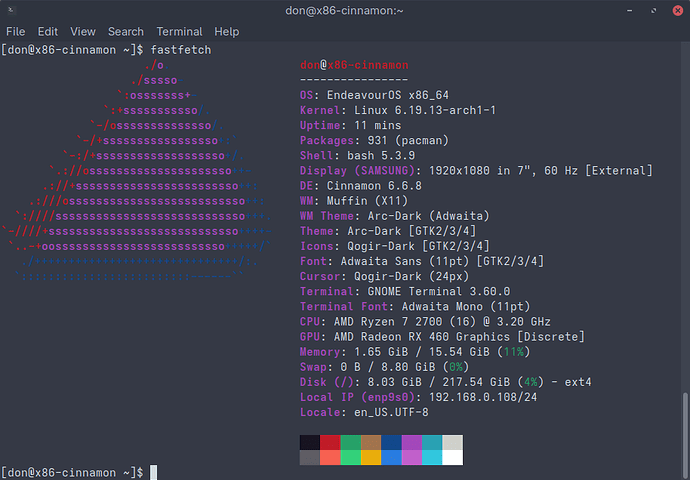This screenshot has height=480, width=690.
Task: Open the File menu
Action: [15, 32]
